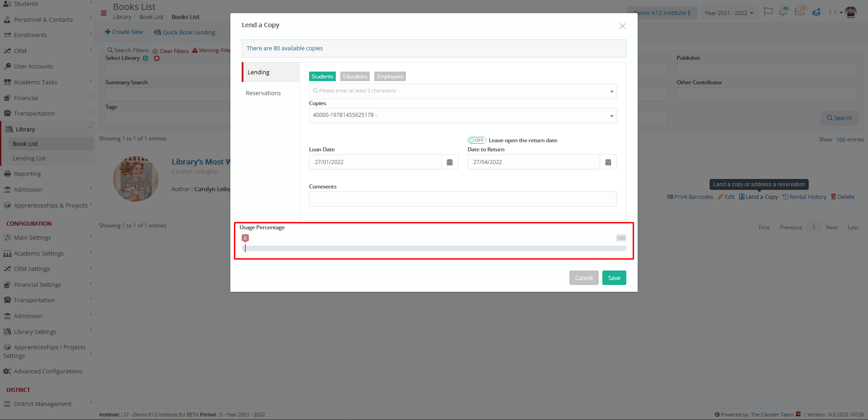
Task: Open the Admission menu under Configuration
Action: click(47, 316)
